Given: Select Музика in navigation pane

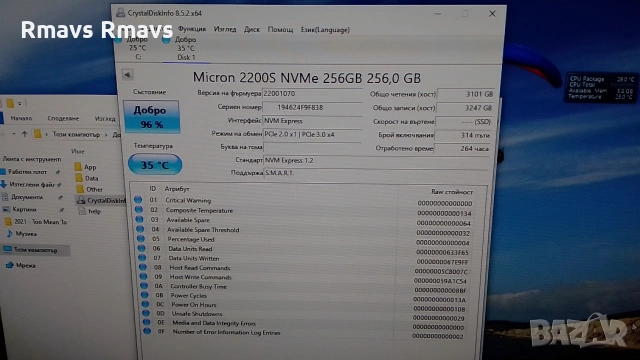Looking at the screenshot, I should [x=22, y=234].
